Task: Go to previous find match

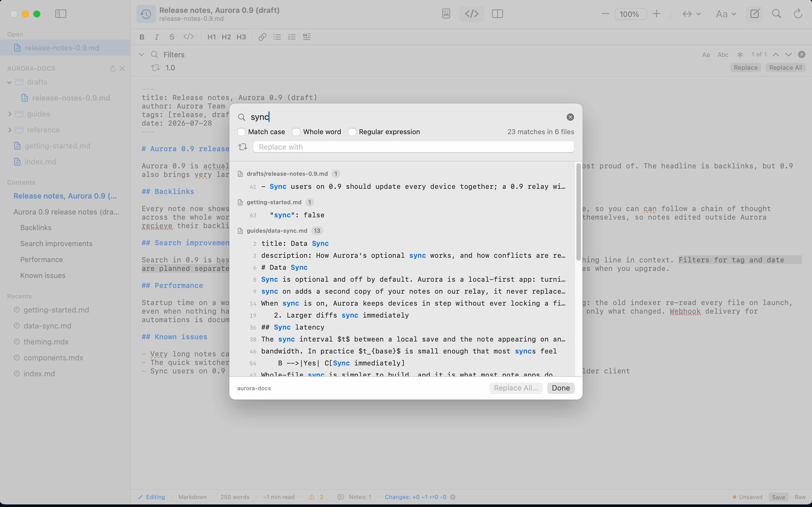Action: [x=776, y=54]
